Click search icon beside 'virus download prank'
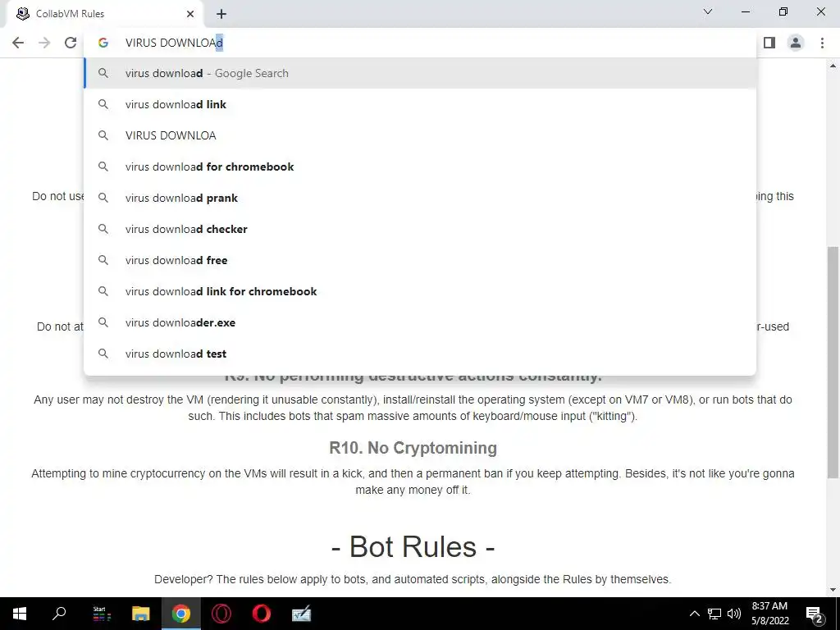This screenshot has height=630, width=840. tap(103, 198)
